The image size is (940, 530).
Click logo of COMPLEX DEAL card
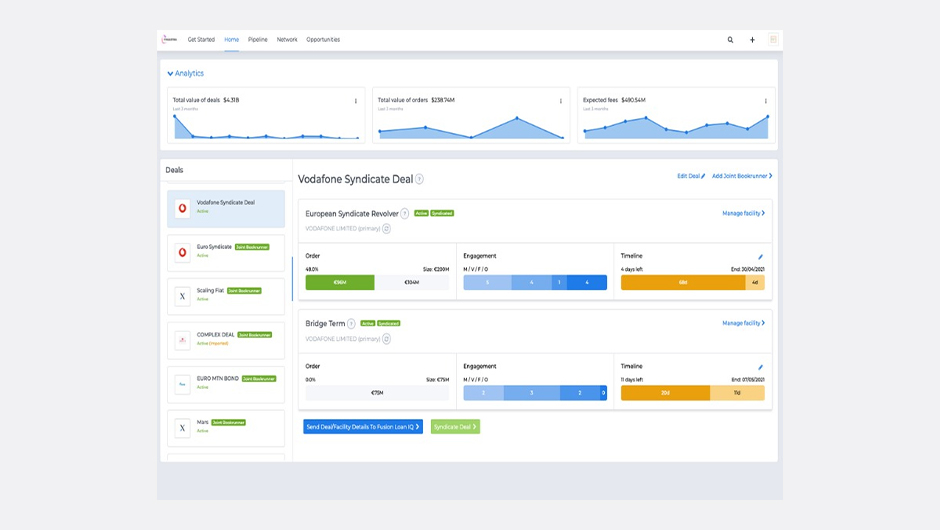coord(182,340)
